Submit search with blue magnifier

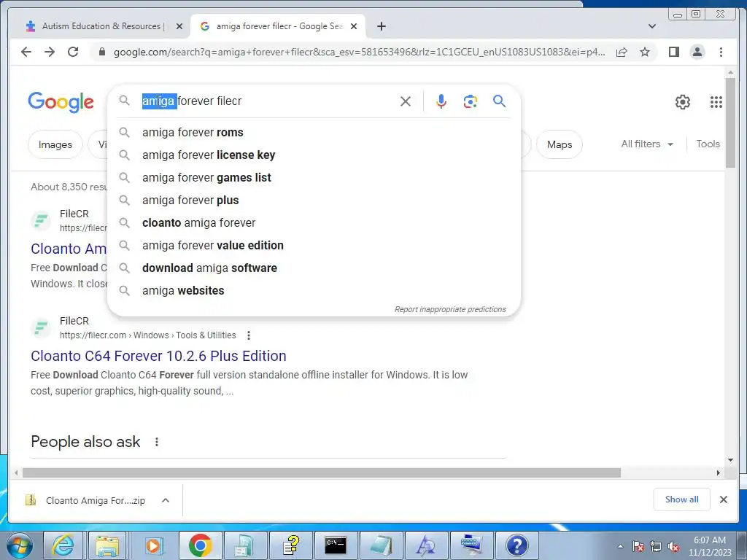(499, 101)
